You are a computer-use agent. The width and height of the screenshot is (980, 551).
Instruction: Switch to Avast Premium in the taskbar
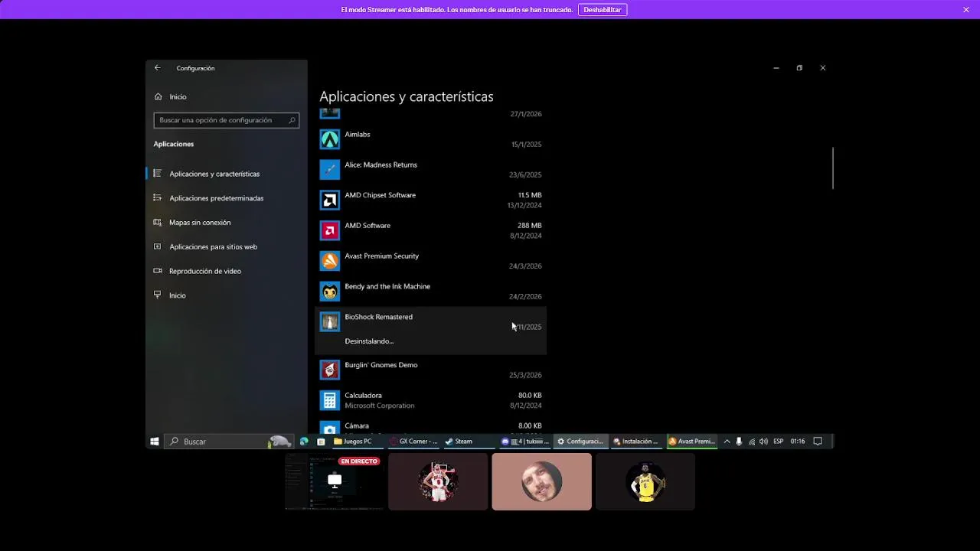(692, 442)
